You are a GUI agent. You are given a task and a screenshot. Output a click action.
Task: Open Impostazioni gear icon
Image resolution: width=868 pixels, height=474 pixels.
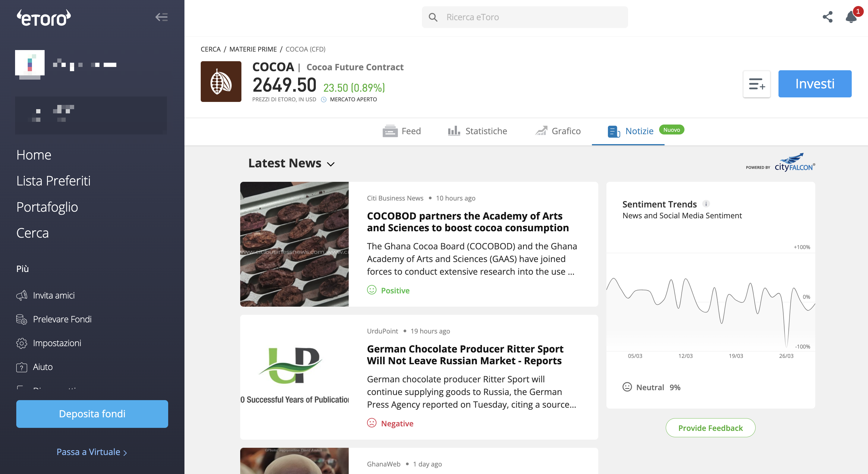[22, 343]
